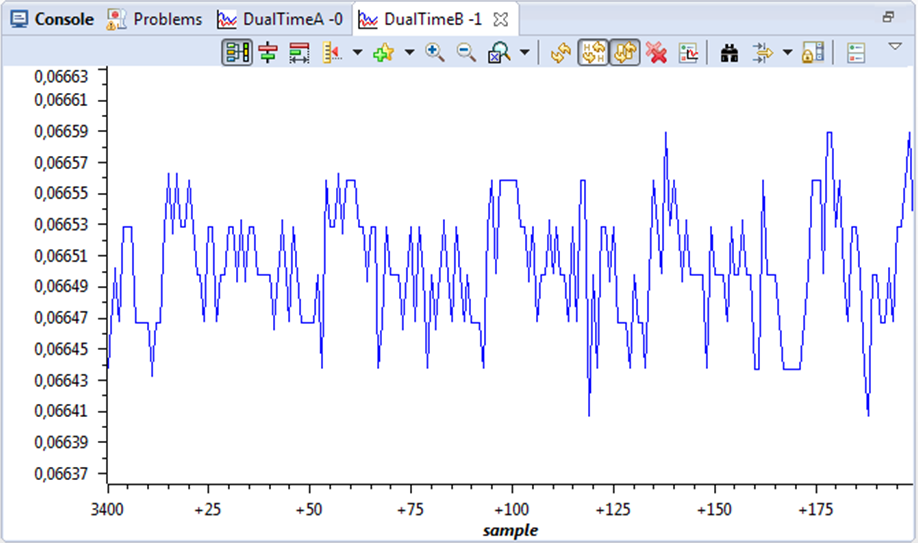
Task: Toggle the continuous refresh button
Action: tap(625, 53)
